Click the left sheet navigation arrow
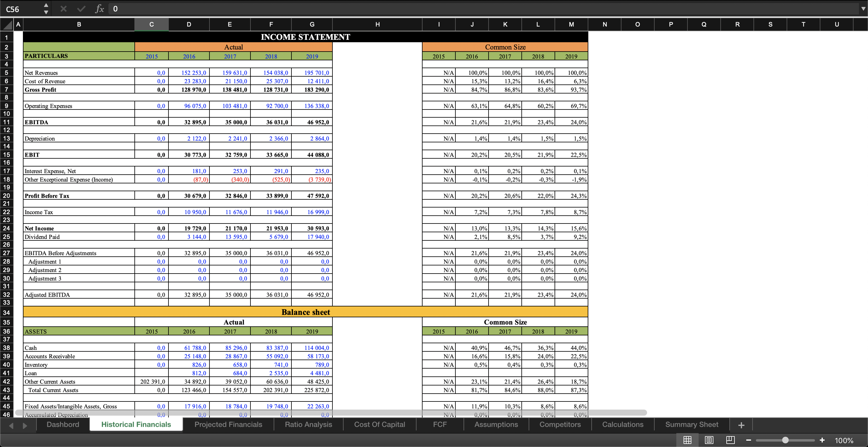This screenshot has width=868, height=447. coord(11,426)
